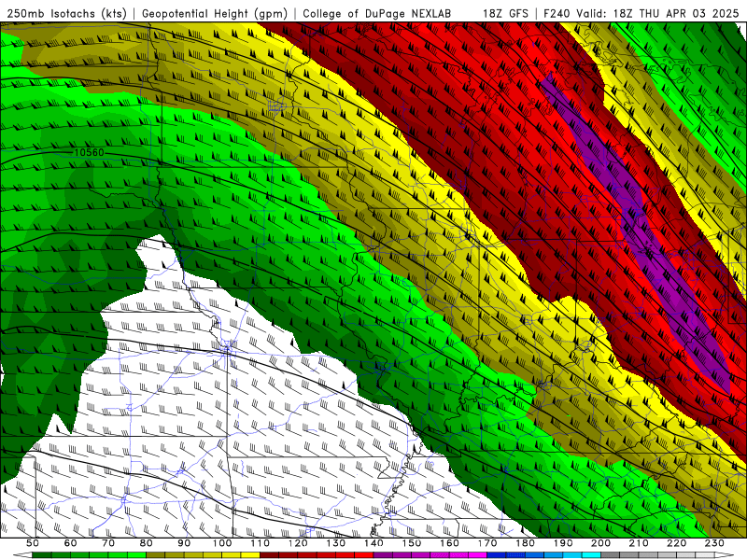Screen dimensions: 747x560
Task: Pick the bright magenta swatch left of 170
Action: (x=477, y=555)
